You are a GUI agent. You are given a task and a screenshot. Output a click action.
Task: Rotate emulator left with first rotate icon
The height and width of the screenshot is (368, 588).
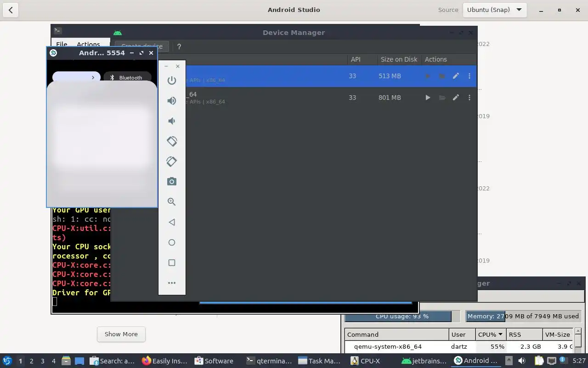pyautogui.click(x=172, y=141)
